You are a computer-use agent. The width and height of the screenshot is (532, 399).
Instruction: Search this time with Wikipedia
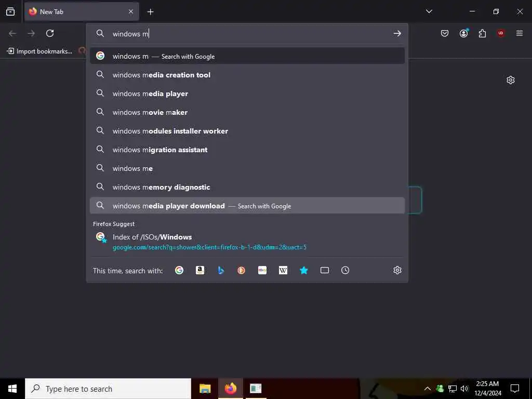(x=283, y=270)
